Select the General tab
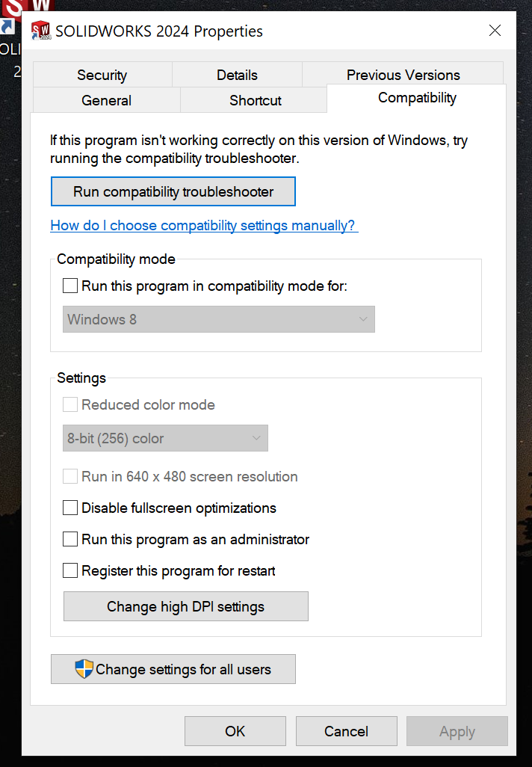The width and height of the screenshot is (532, 767). [x=106, y=100]
